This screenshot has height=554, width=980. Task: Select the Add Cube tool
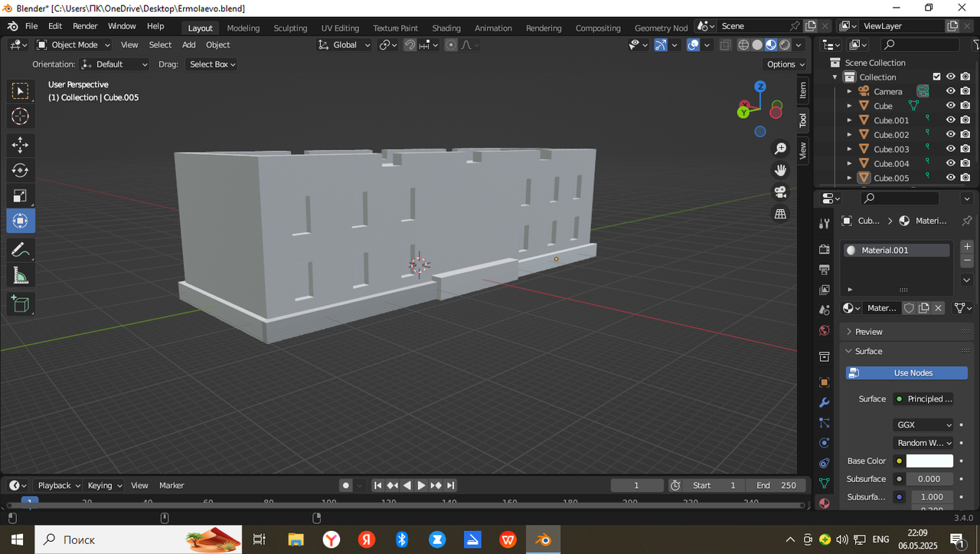pyautogui.click(x=21, y=304)
